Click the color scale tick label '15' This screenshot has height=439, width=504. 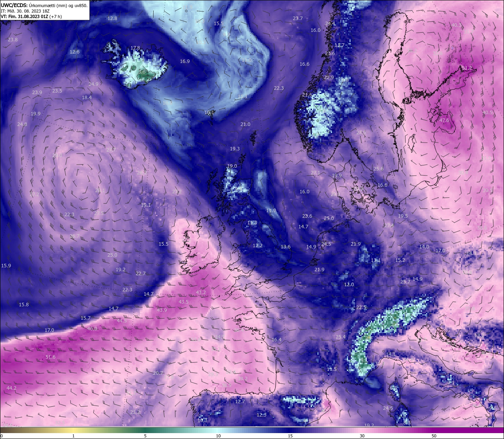290,436
